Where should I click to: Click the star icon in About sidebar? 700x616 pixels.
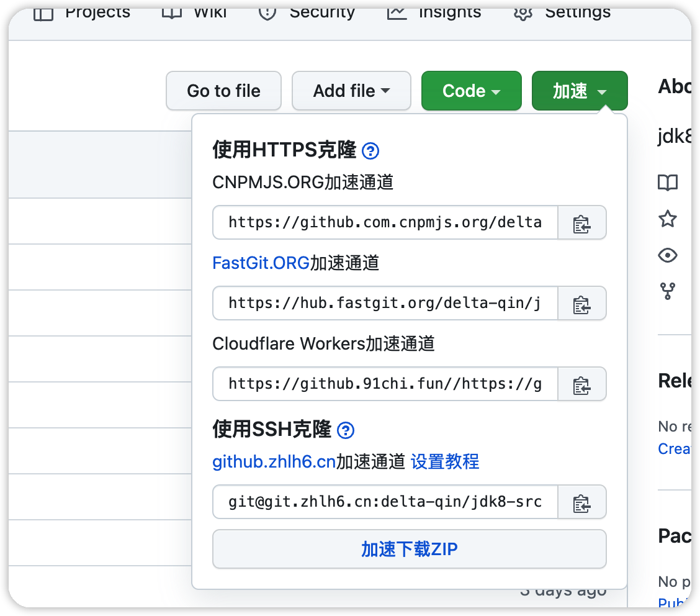pyautogui.click(x=668, y=219)
